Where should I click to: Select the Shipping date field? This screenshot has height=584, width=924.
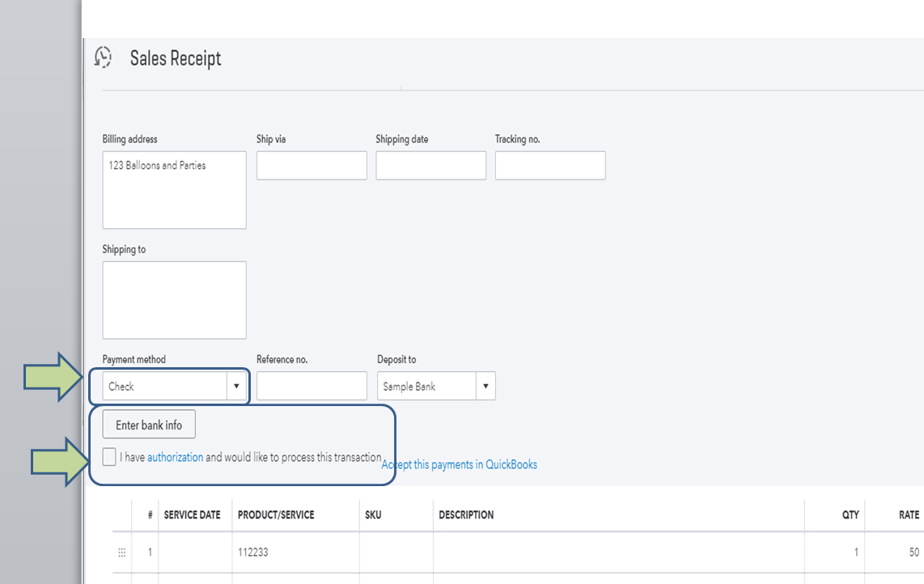pos(430,165)
